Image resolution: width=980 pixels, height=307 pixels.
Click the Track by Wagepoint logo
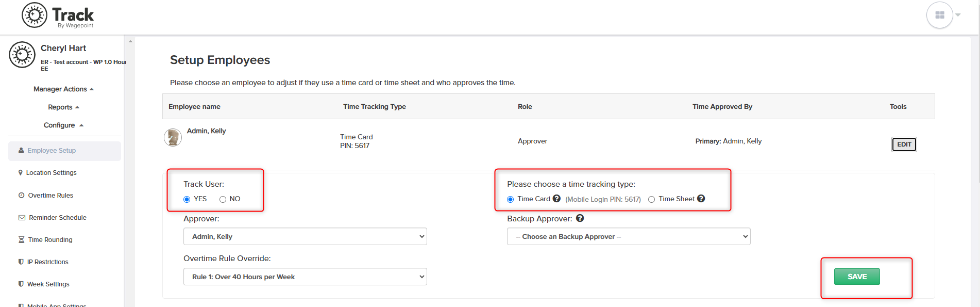coord(58,15)
